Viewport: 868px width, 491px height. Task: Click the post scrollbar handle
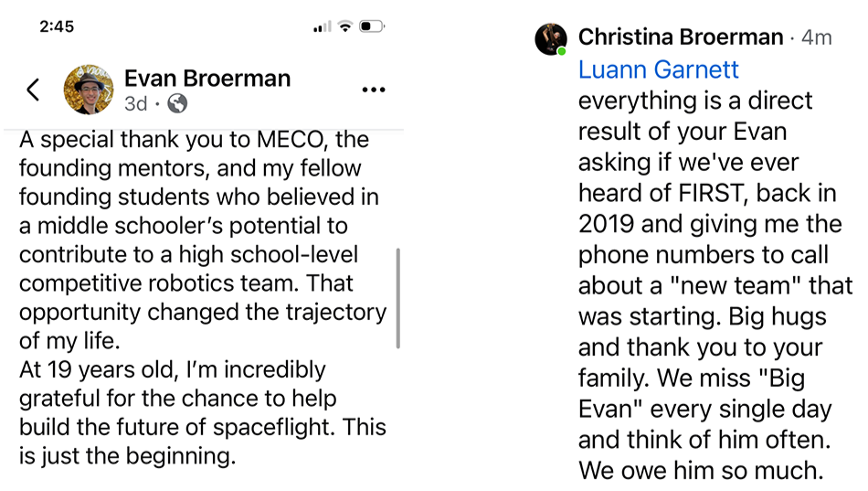[x=398, y=298]
